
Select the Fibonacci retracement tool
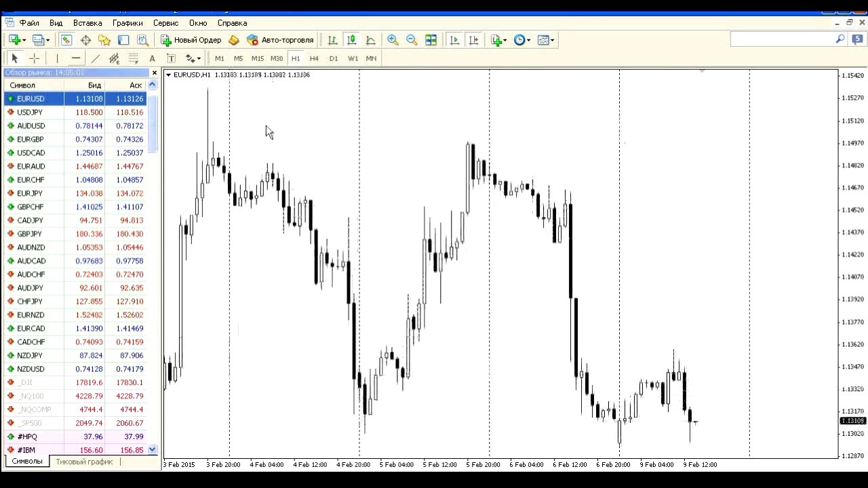[x=133, y=58]
